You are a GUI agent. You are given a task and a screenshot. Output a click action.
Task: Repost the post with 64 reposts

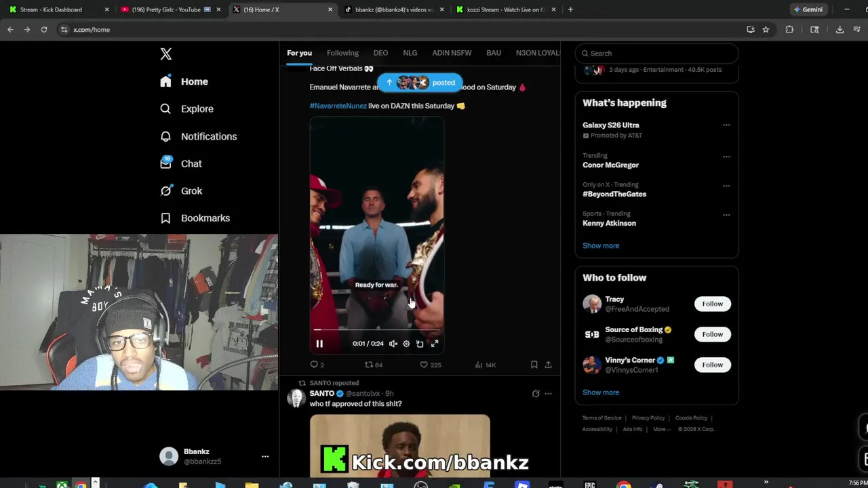tap(374, 365)
